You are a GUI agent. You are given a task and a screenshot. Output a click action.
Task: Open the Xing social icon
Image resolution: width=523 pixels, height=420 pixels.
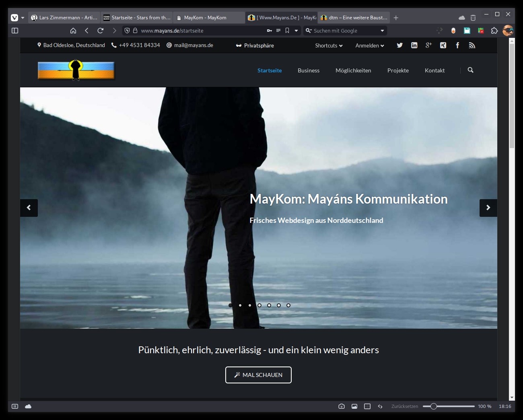point(443,45)
